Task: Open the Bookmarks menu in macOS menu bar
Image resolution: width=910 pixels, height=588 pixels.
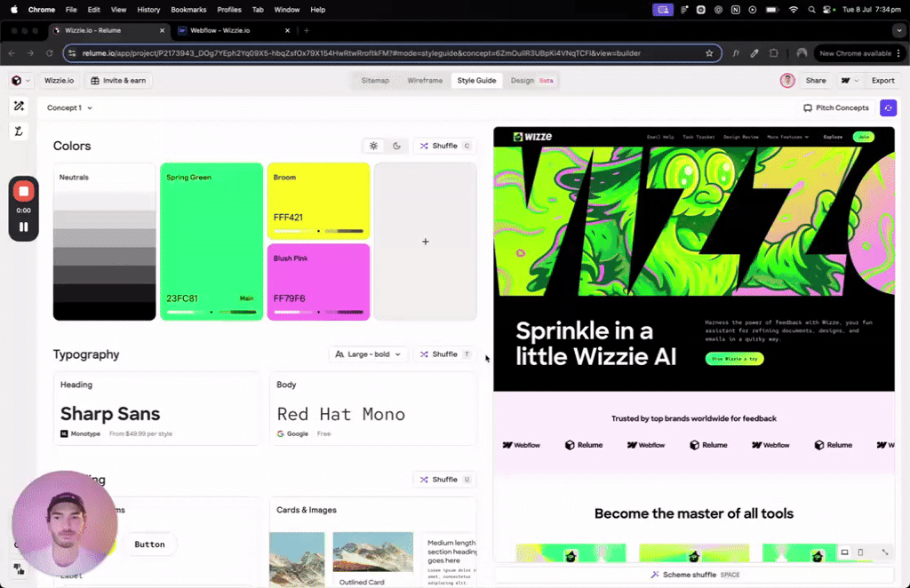Action: pyautogui.click(x=188, y=9)
